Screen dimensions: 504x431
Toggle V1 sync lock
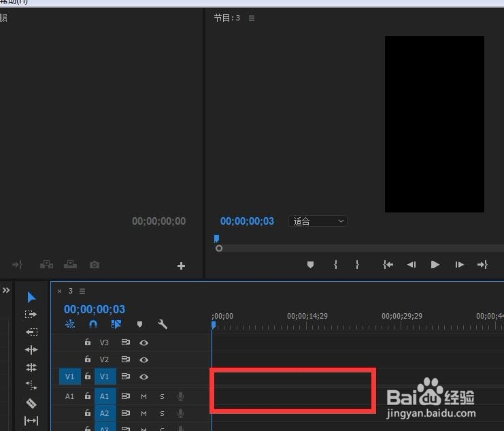tap(125, 377)
